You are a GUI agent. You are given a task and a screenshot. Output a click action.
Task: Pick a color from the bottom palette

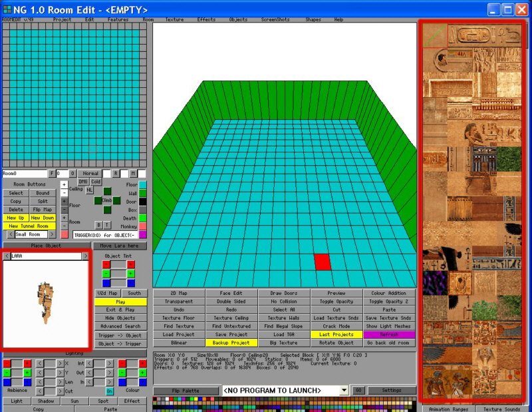coord(266,403)
